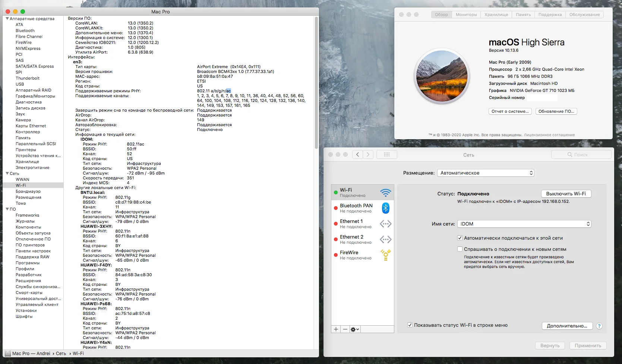
Task: Toggle showing Wi-Fi status in menu bar
Action: coord(410,325)
